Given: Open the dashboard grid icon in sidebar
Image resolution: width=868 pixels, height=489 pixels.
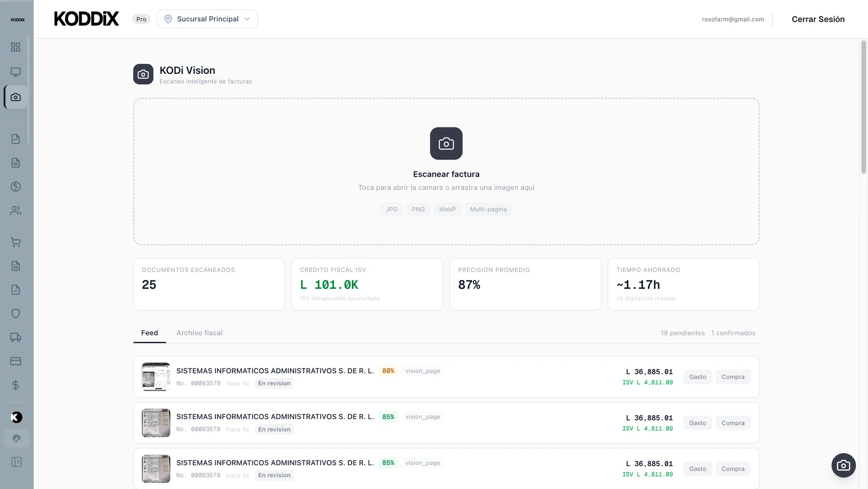Looking at the screenshot, I should pos(16,47).
